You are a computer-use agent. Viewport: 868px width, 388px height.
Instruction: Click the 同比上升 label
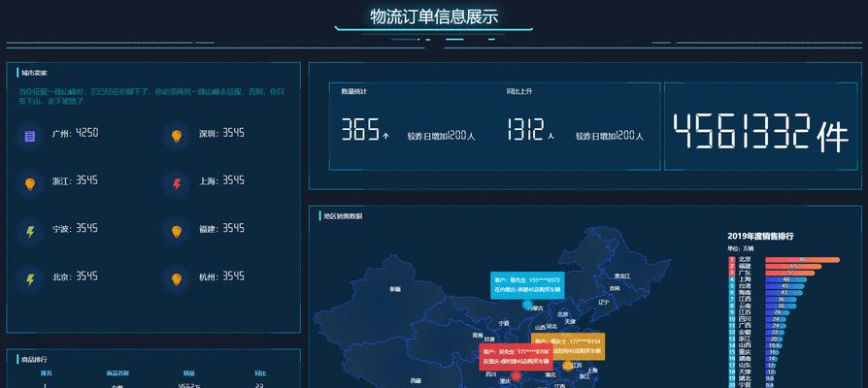click(519, 91)
